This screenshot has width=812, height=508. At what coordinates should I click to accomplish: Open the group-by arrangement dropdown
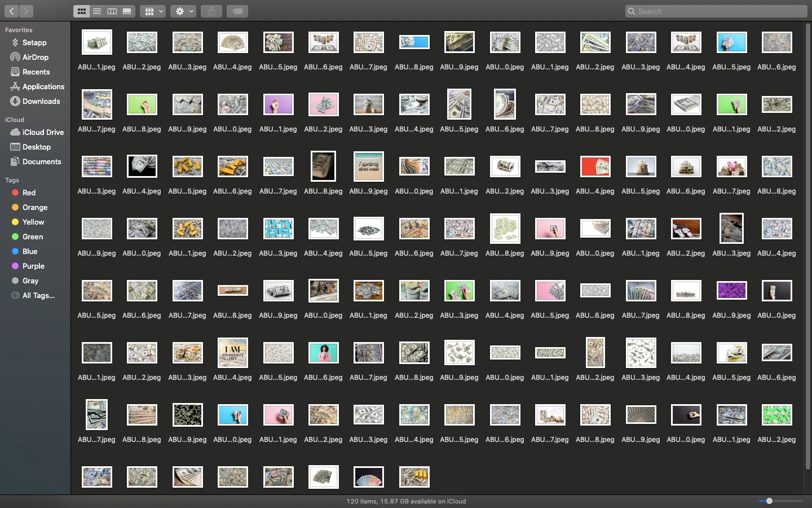pyautogui.click(x=153, y=11)
